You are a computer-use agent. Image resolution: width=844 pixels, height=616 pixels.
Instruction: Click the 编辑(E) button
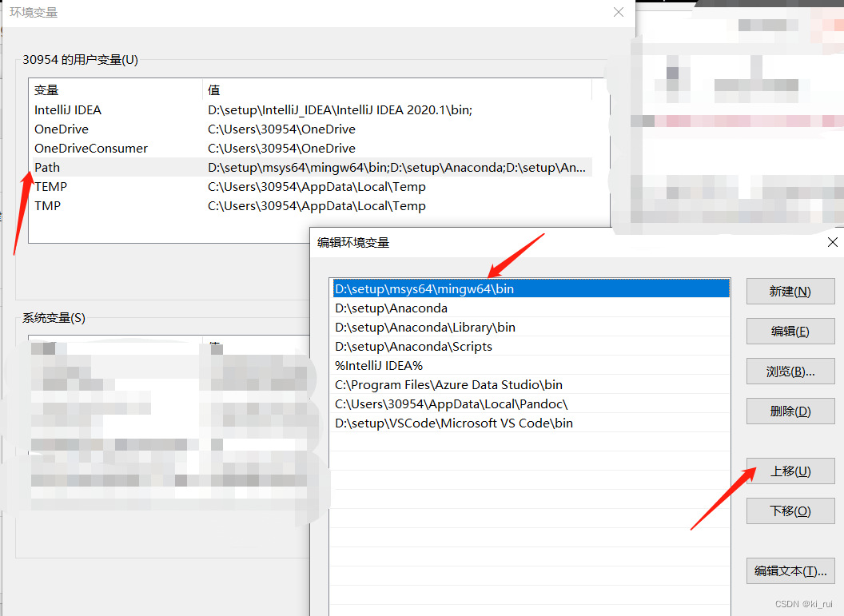790,331
